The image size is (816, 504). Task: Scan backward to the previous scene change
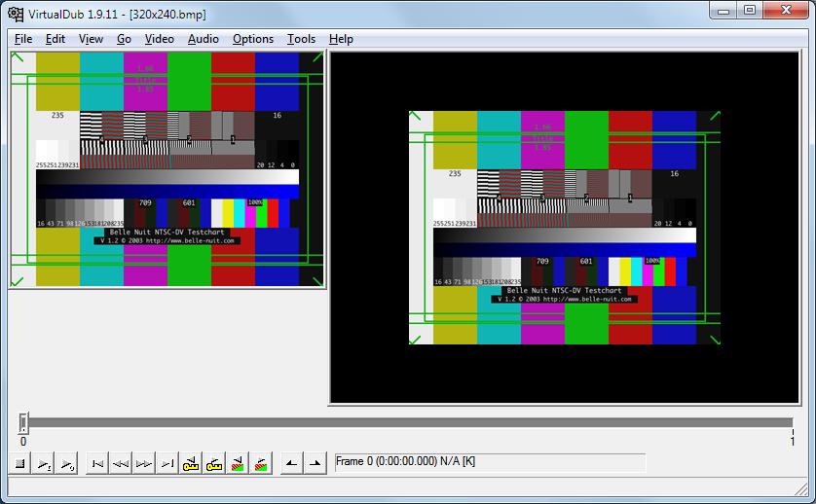click(238, 463)
